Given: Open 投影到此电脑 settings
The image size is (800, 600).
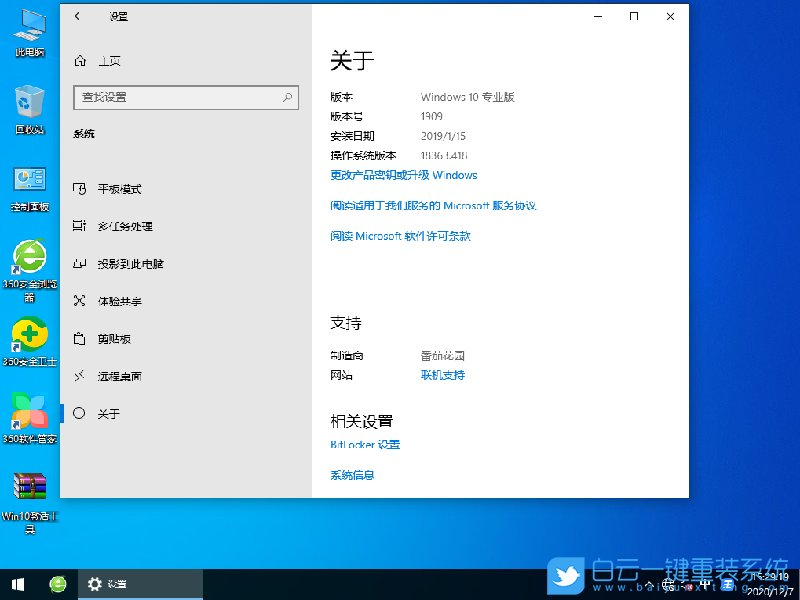Looking at the screenshot, I should point(130,263).
